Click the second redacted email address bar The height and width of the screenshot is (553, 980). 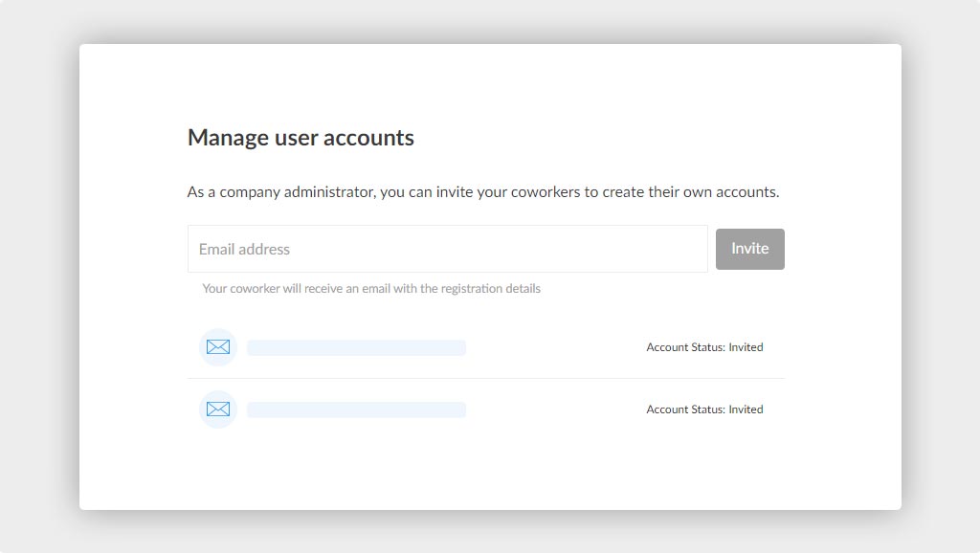(x=356, y=409)
